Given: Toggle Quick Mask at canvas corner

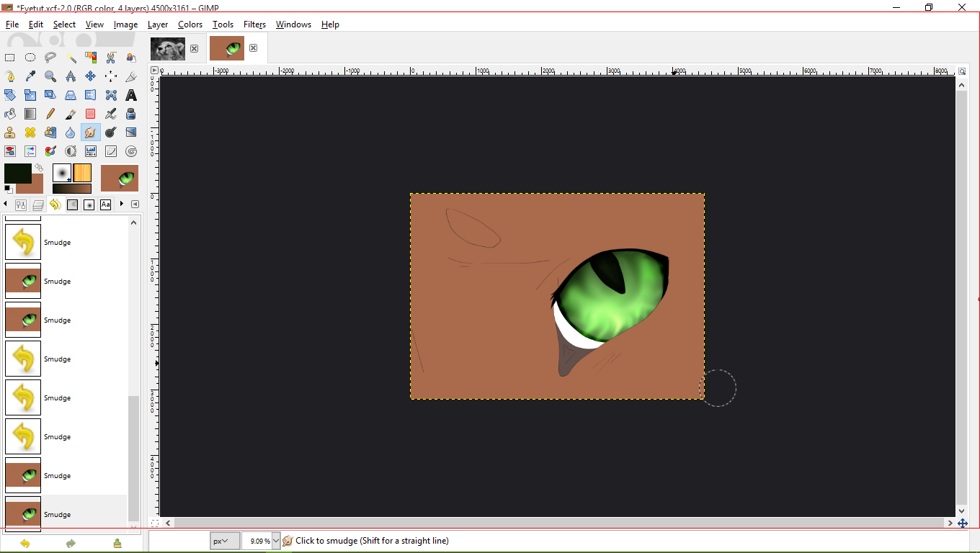Looking at the screenshot, I should [154, 523].
